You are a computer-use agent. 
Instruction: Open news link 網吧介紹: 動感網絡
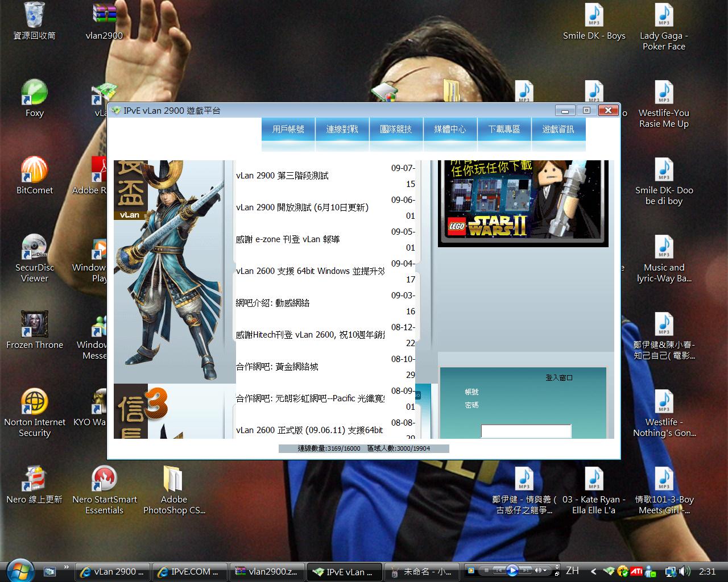click(x=272, y=303)
